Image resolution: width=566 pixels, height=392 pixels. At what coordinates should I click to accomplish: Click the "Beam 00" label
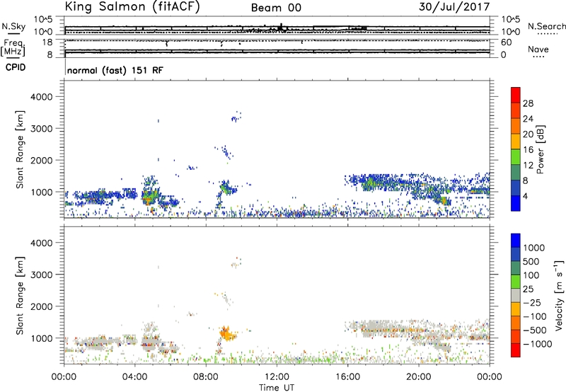click(276, 8)
